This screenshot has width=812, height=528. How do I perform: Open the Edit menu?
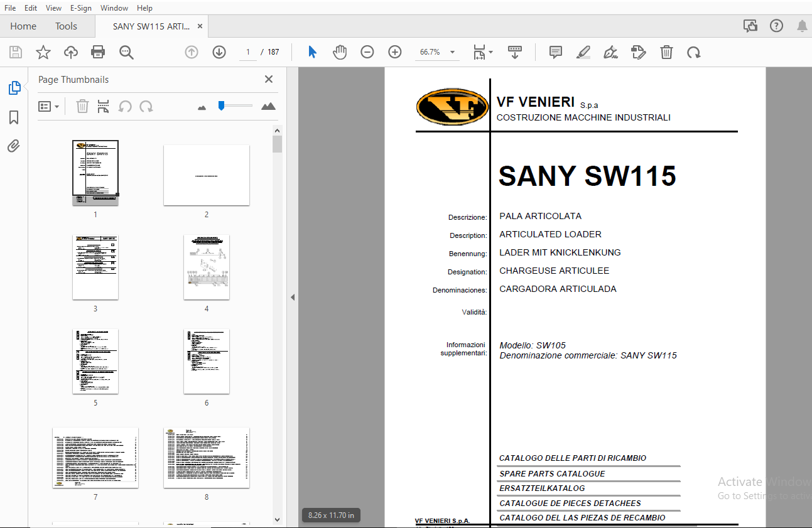31,8
